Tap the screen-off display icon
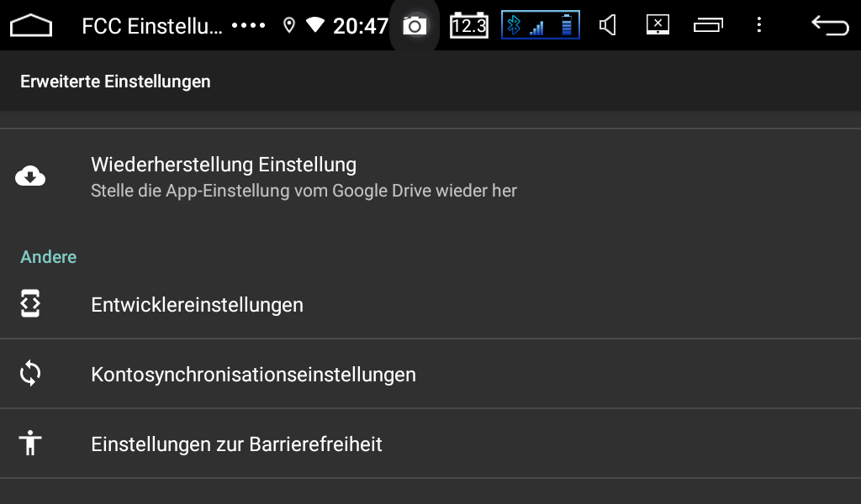 [x=658, y=24]
